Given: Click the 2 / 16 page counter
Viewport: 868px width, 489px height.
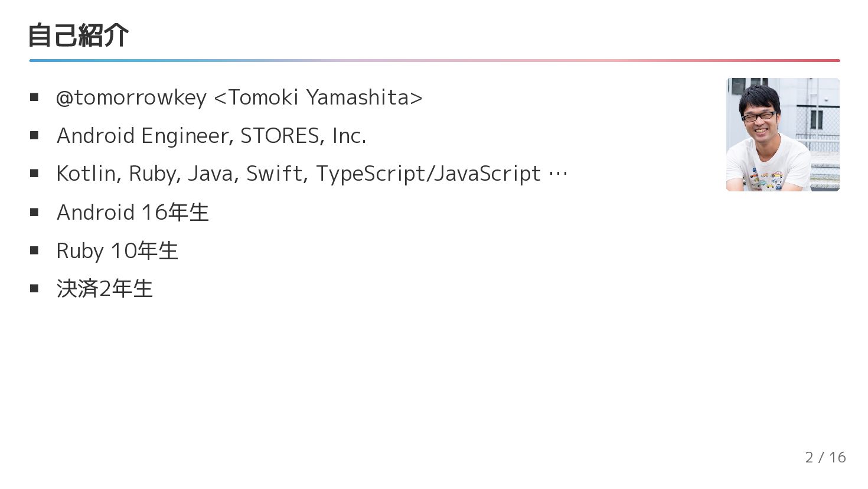Looking at the screenshot, I should click(825, 457).
